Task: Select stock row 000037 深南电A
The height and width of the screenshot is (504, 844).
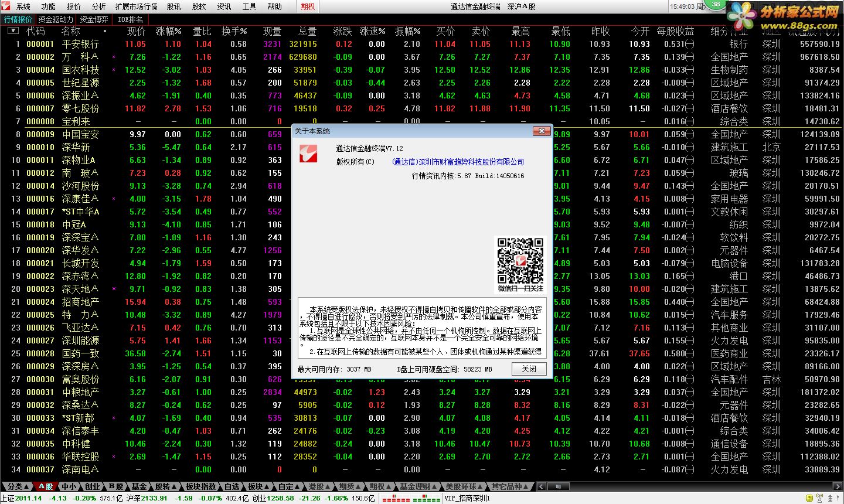Action: pyautogui.click(x=422, y=469)
